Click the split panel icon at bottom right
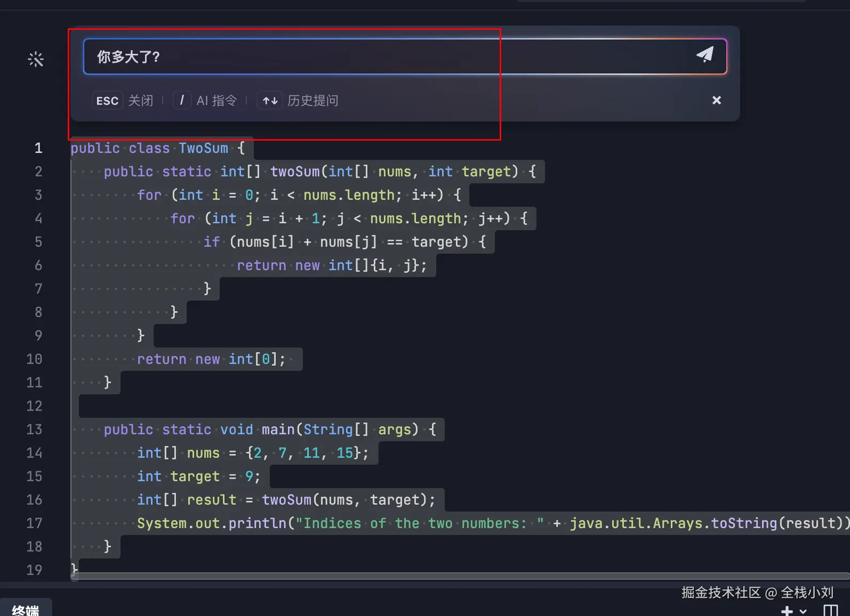Viewport: 850px width, 616px height. 830,611
